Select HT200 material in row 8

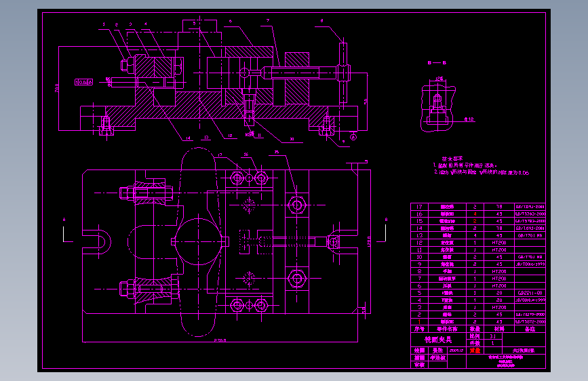pyautogui.click(x=499, y=271)
